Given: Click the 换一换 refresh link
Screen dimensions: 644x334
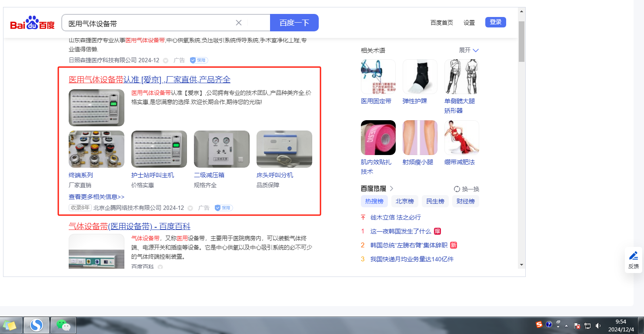Looking at the screenshot, I should tap(470, 189).
